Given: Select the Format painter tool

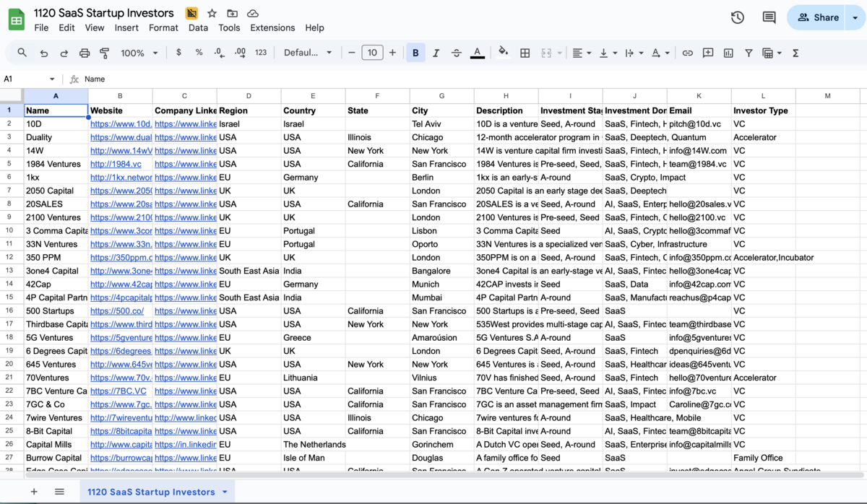Looking at the screenshot, I should point(105,52).
